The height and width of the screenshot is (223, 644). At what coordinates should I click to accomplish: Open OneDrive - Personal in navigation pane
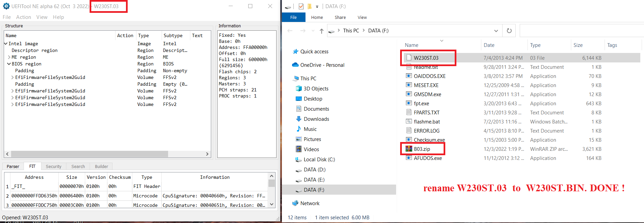pyautogui.click(x=322, y=65)
